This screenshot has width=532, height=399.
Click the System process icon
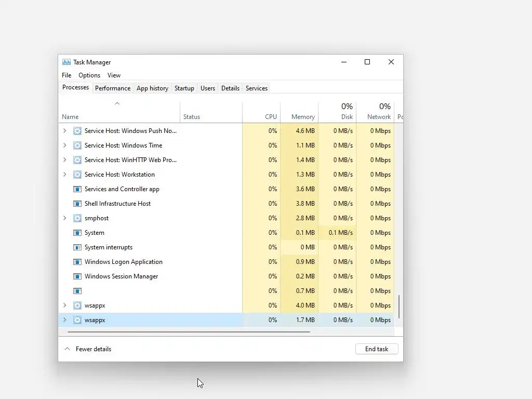point(77,233)
